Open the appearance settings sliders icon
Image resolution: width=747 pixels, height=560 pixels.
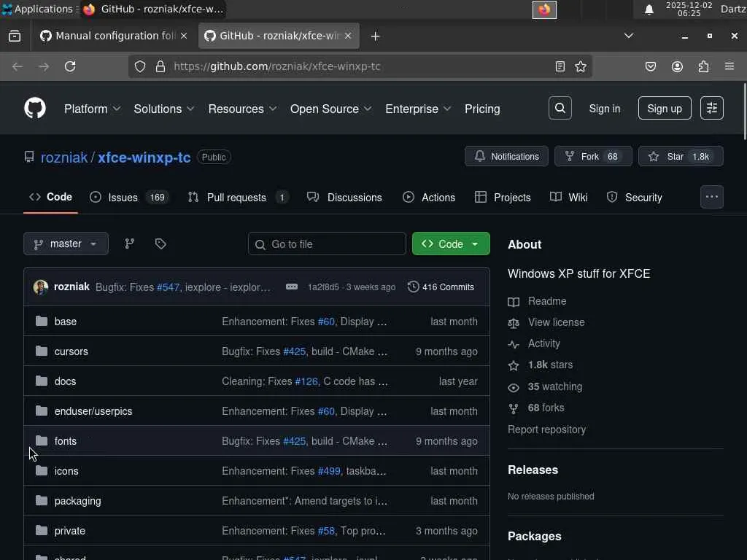tap(712, 108)
